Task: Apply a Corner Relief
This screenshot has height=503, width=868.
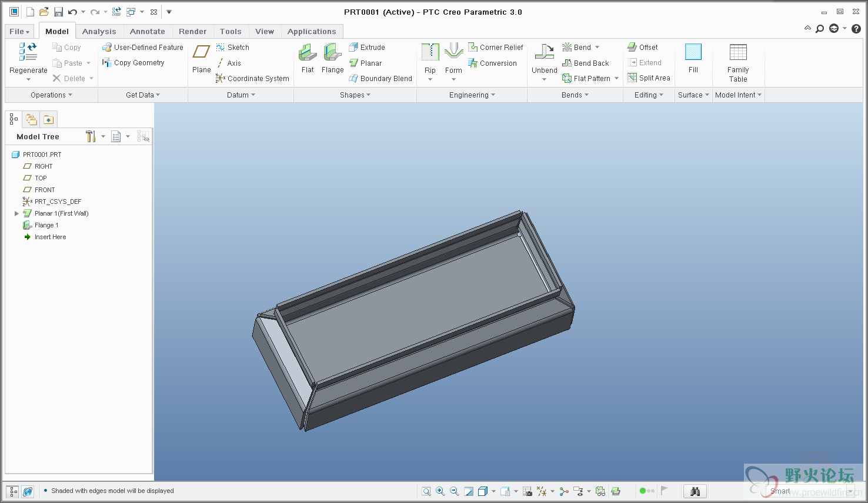Action: pyautogui.click(x=495, y=48)
